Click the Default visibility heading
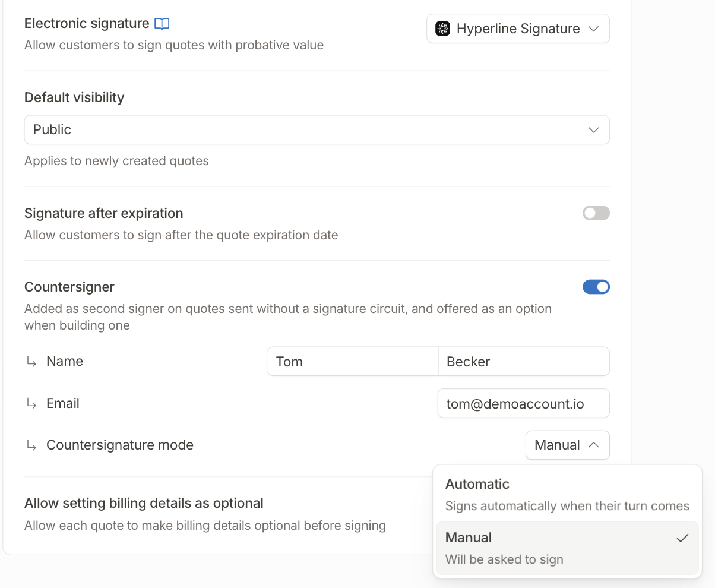Screen dimensions: 715x588 pyautogui.click(x=74, y=97)
